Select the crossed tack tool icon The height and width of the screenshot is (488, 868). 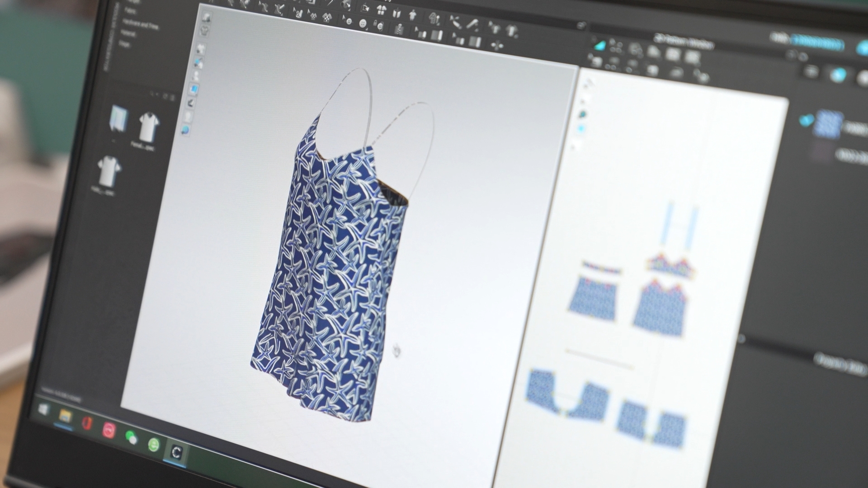click(456, 22)
